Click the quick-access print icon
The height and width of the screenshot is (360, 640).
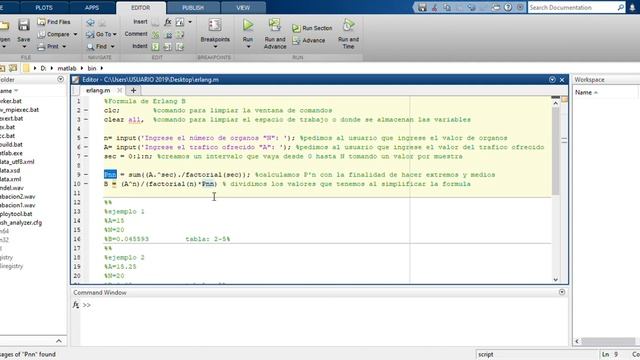[x=496, y=7]
